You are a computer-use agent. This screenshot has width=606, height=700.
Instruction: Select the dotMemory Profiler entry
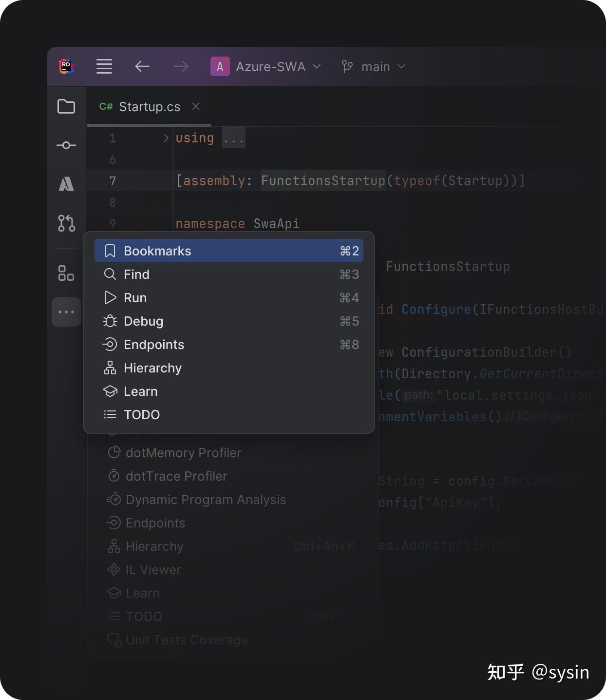(183, 453)
